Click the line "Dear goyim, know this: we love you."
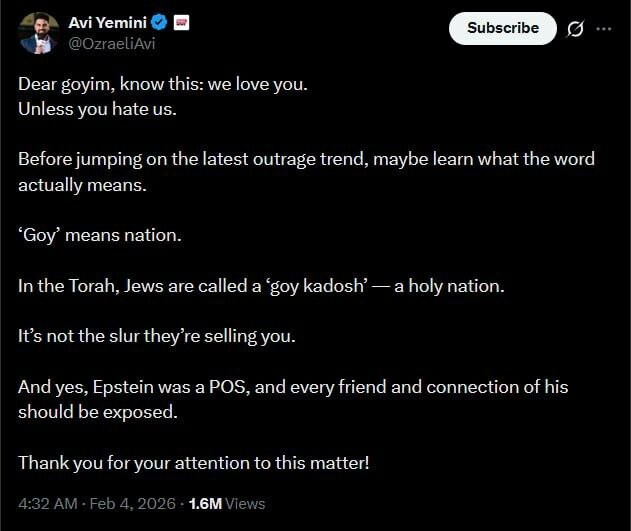Viewport: 631px width, 531px height. (x=163, y=84)
